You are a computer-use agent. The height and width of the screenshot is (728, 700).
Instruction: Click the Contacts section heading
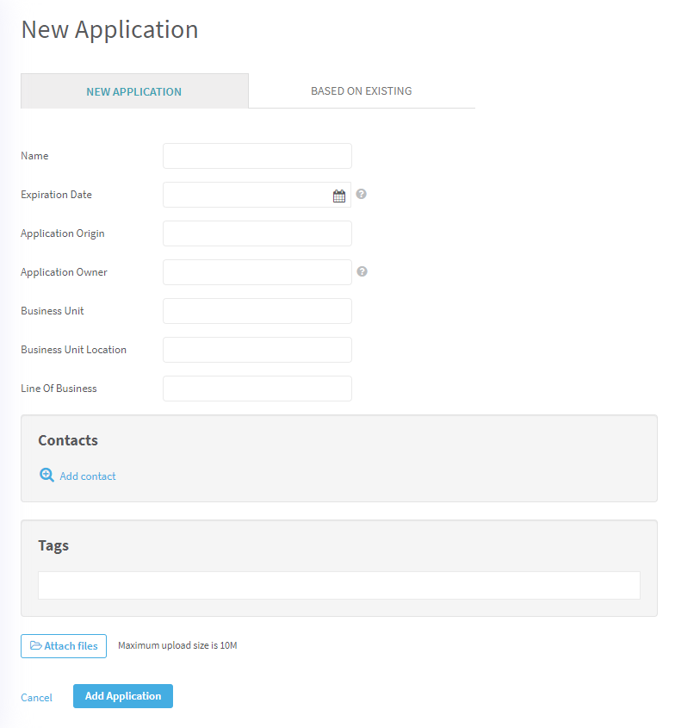pos(68,440)
